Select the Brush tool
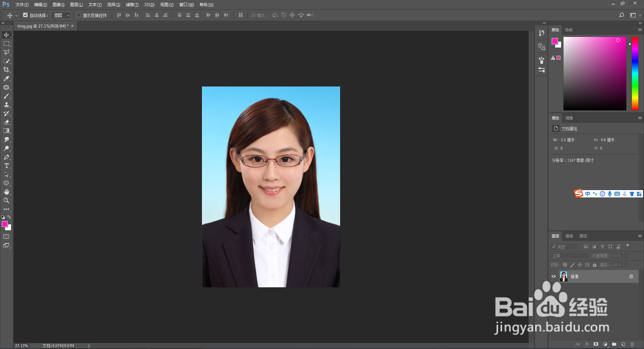The height and width of the screenshot is (349, 644). [x=6, y=96]
